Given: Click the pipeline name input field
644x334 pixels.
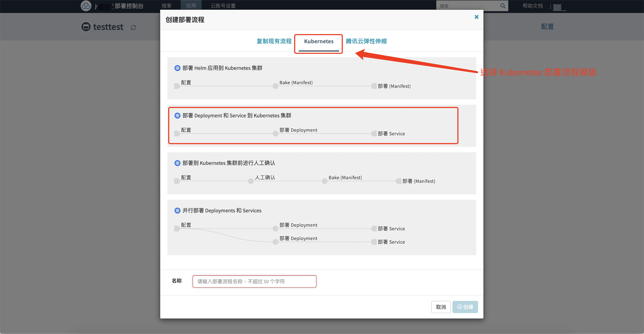Looking at the screenshot, I should click(254, 282).
